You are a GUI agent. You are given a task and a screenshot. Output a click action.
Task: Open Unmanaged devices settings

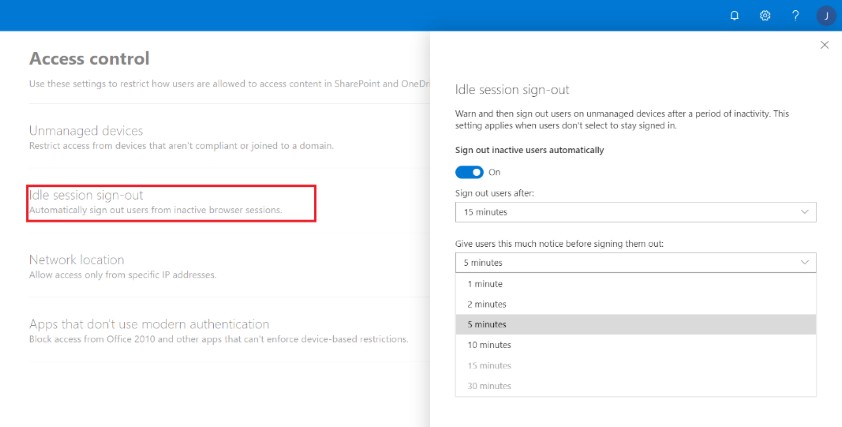[86, 131]
